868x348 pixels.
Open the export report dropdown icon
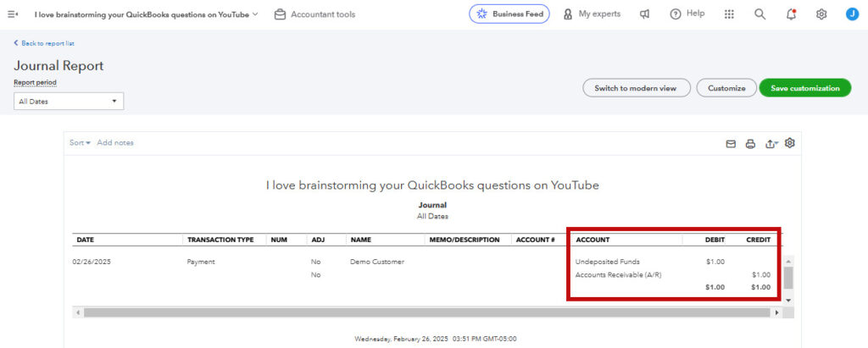click(x=771, y=144)
